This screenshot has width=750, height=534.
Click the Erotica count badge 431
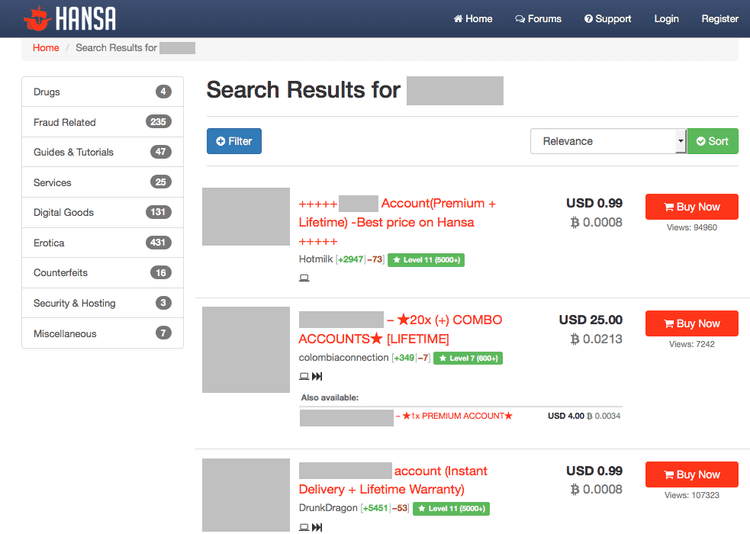pos(157,243)
